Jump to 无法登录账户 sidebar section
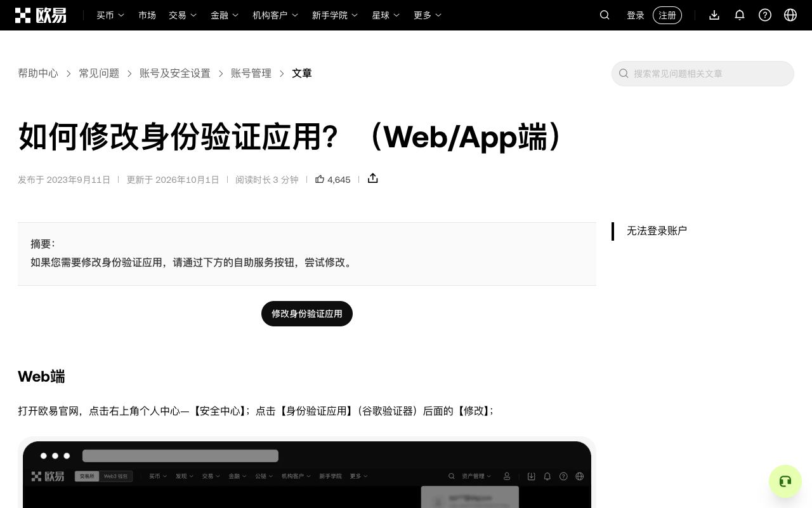Image resolution: width=812 pixels, height=508 pixels. (x=657, y=231)
